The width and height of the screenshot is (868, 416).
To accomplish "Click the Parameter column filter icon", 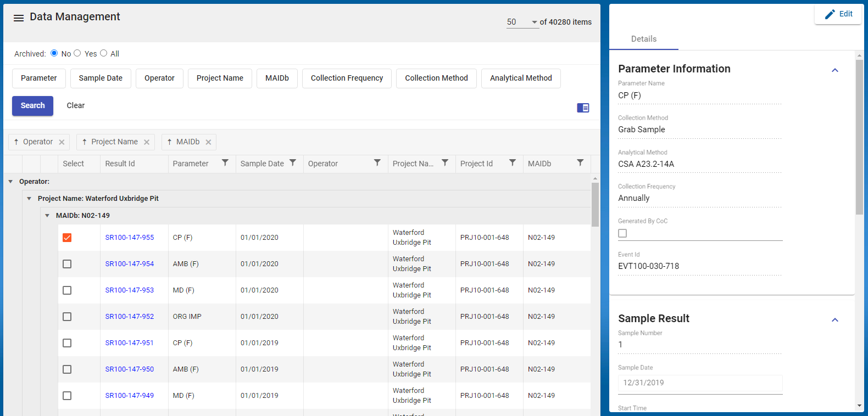I will tap(225, 163).
